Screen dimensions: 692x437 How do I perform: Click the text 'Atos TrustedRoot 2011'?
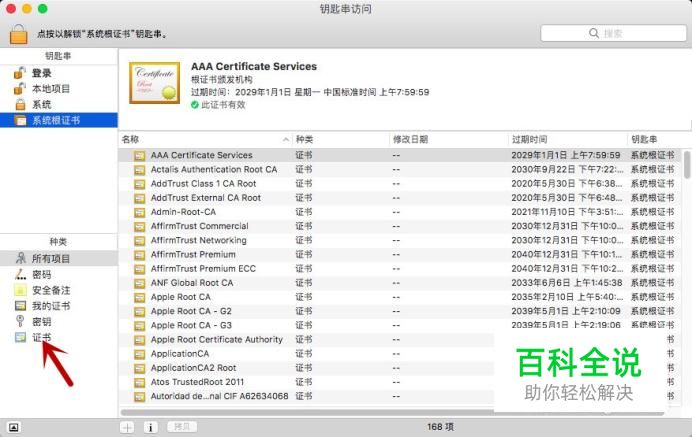[197, 382]
